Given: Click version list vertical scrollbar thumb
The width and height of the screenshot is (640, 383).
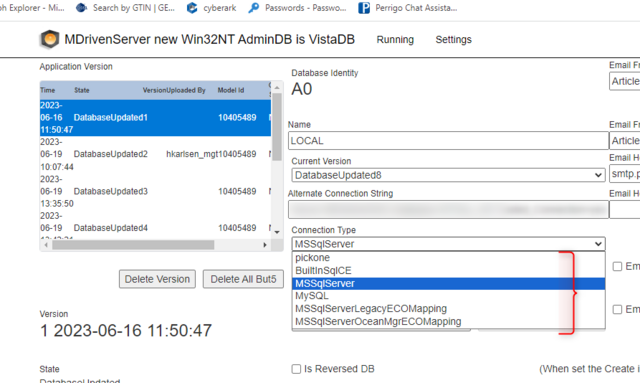Looking at the screenshot, I should click(x=277, y=127).
